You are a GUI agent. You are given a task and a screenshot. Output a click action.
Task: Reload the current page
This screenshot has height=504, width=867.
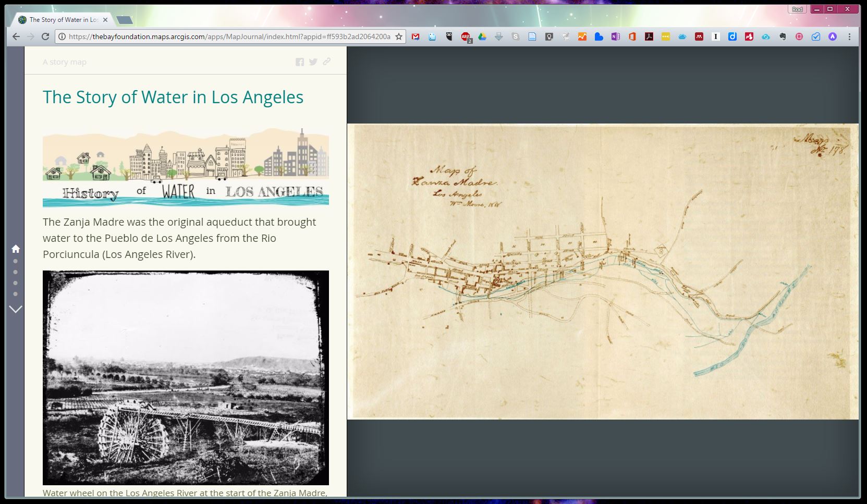45,36
